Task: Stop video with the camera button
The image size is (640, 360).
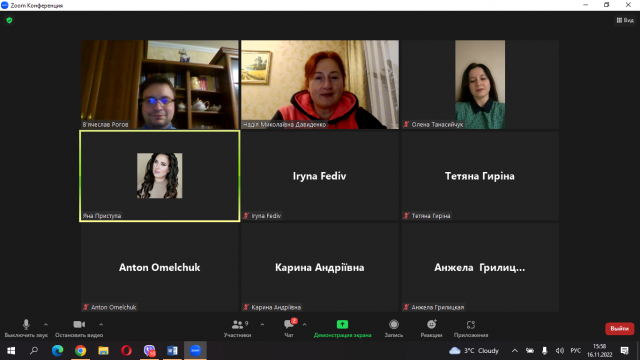Action: (x=79, y=328)
